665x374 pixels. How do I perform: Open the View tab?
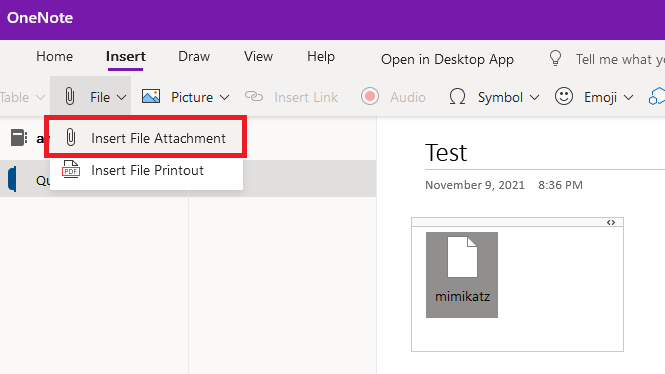(258, 56)
